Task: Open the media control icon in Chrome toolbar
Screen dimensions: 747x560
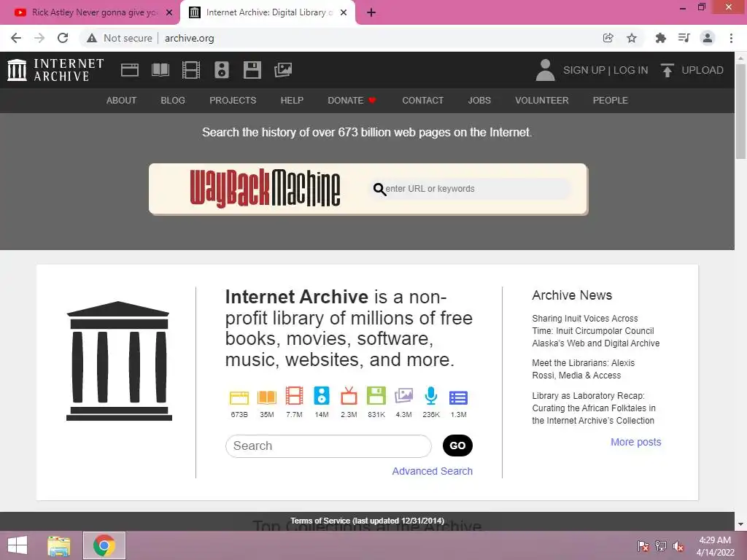Action: tap(684, 38)
